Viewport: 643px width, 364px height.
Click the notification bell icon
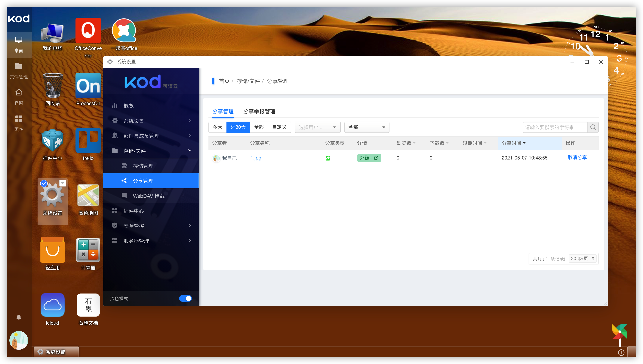[x=19, y=317]
